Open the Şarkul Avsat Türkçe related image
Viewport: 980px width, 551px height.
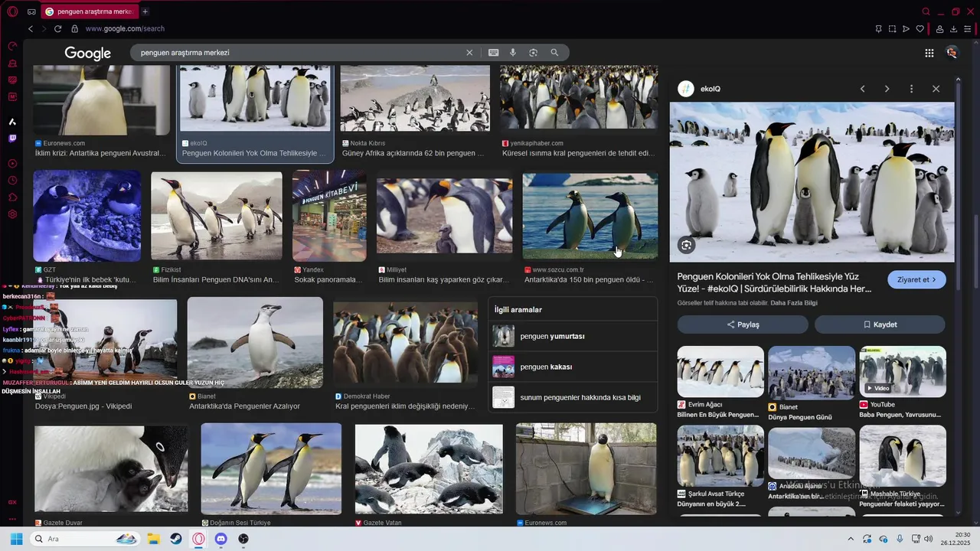click(x=720, y=456)
